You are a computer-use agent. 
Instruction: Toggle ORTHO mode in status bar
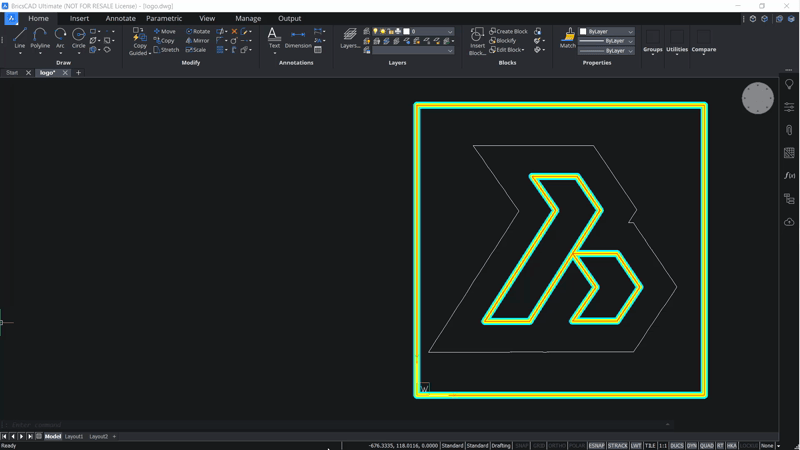click(x=557, y=445)
